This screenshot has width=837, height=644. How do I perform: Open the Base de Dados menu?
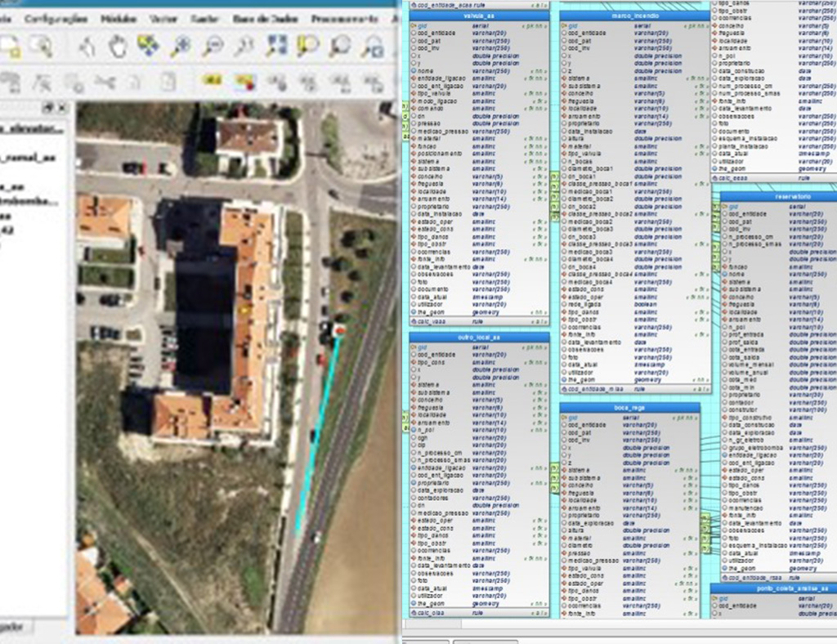tap(265, 20)
